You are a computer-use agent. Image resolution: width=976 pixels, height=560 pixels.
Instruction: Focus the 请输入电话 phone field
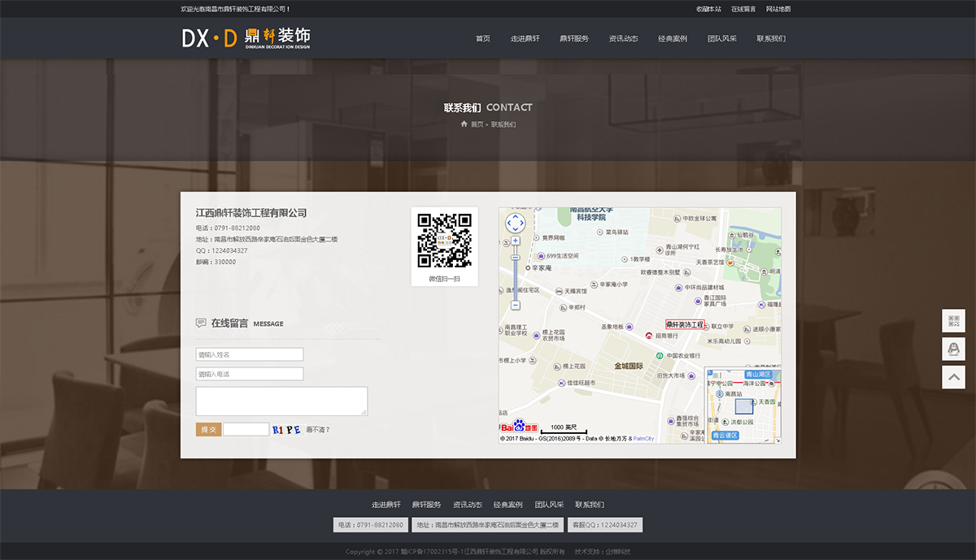[x=250, y=374]
